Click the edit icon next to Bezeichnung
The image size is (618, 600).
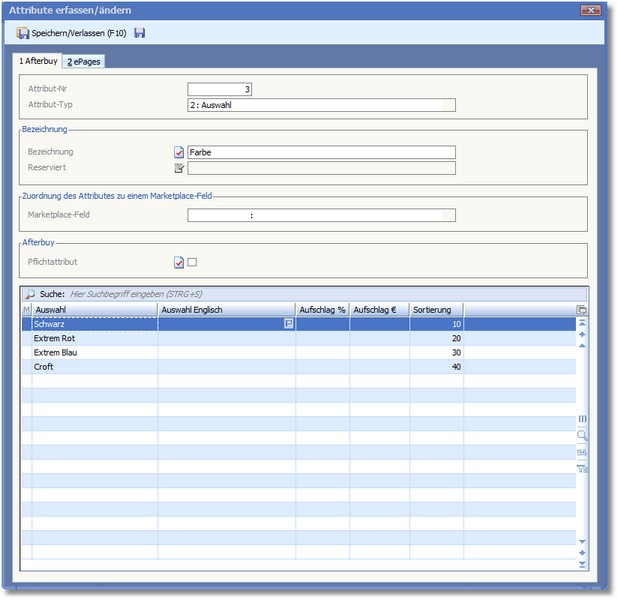point(179,152)
